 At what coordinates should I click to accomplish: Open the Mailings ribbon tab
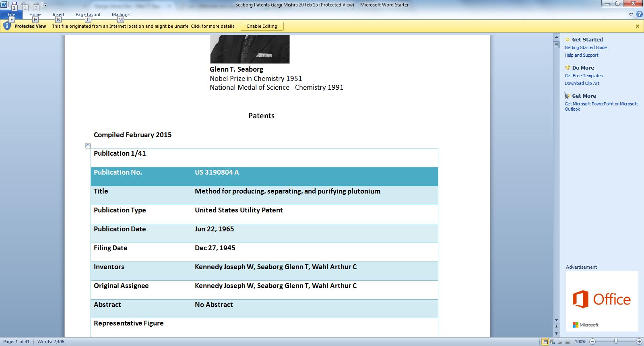[121, 14]
